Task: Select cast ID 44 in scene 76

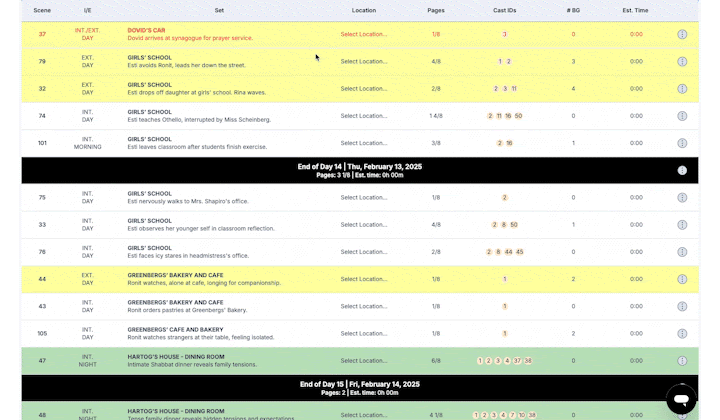Action: (x=509, y=252)
